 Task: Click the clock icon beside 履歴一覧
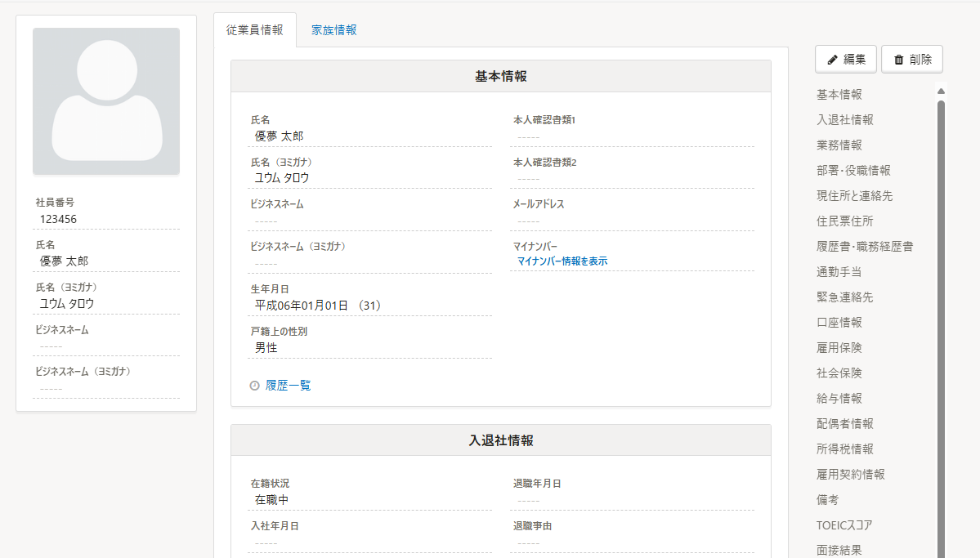[x=254, y=386]
